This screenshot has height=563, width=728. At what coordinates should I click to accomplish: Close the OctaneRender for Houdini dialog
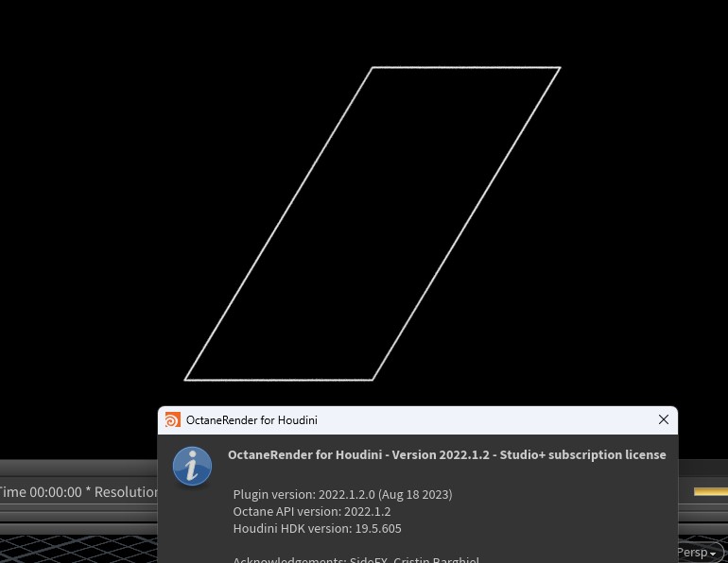664,419
